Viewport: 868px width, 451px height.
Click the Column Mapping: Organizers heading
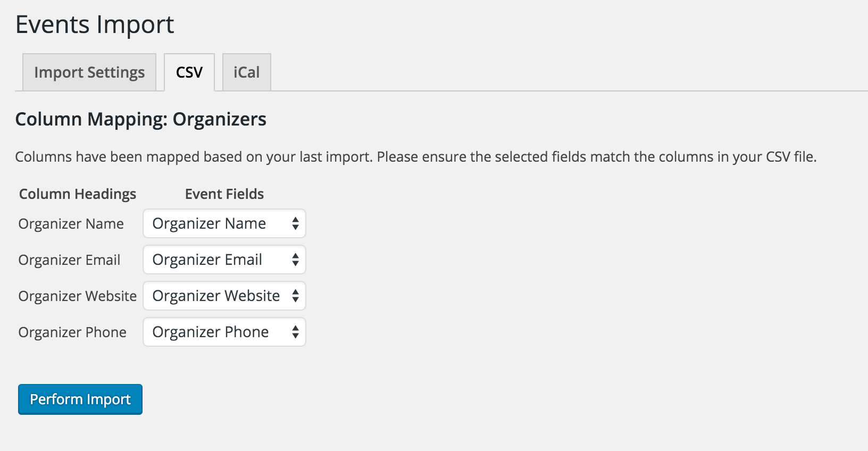coord(141,119)
